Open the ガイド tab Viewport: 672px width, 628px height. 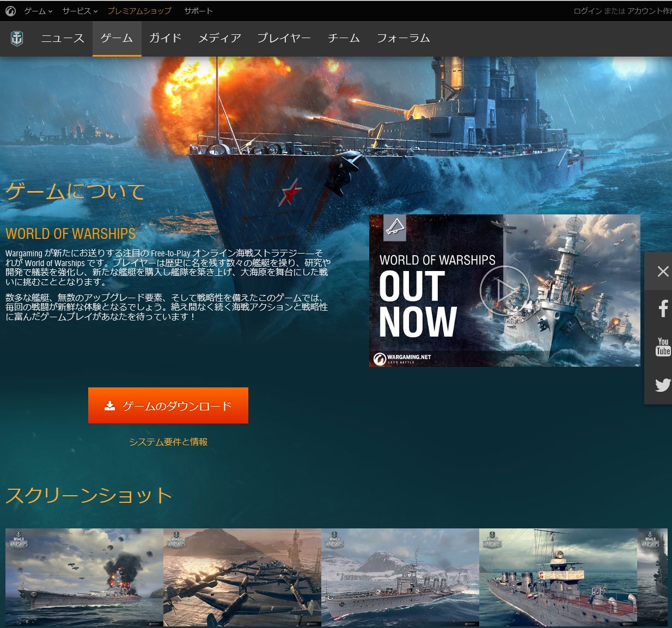pyautogui.click(x=165, y=38)
